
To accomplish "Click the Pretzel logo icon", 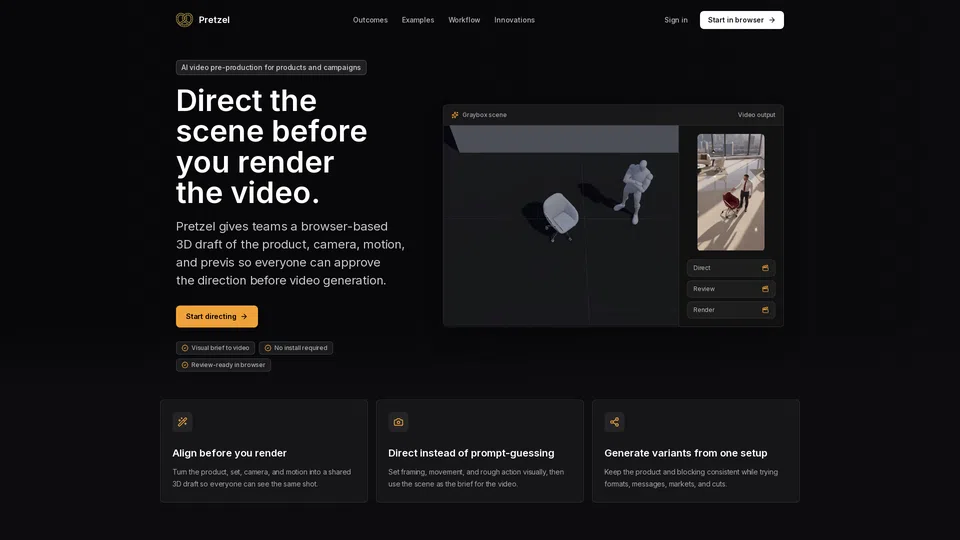I will 184,20.
